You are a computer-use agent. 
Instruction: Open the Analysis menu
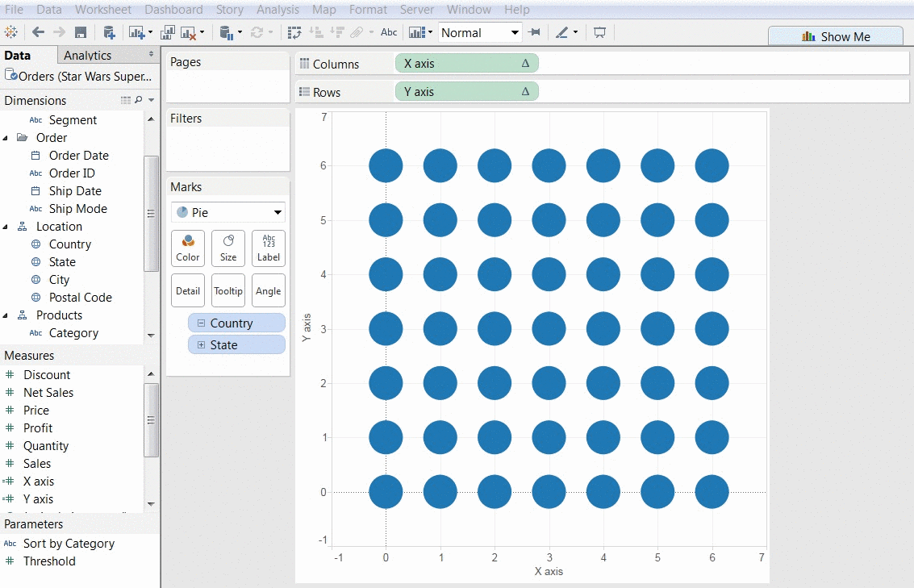click(278, 10)
